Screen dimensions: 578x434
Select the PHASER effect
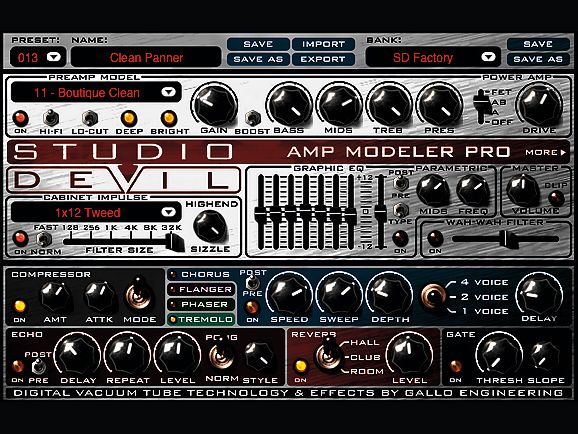tap(201, 305)
